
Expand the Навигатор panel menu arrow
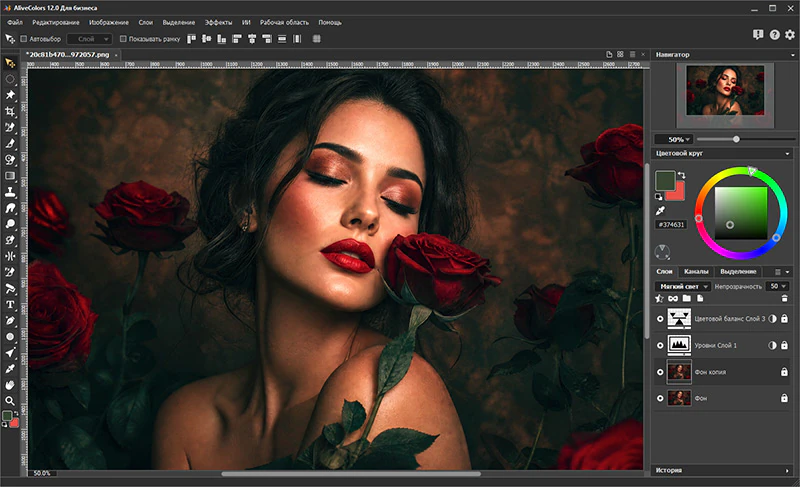point(792,55)
